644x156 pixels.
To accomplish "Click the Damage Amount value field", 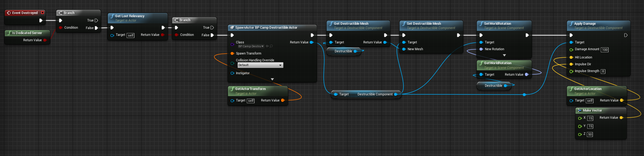I will [x=605, y=50].
